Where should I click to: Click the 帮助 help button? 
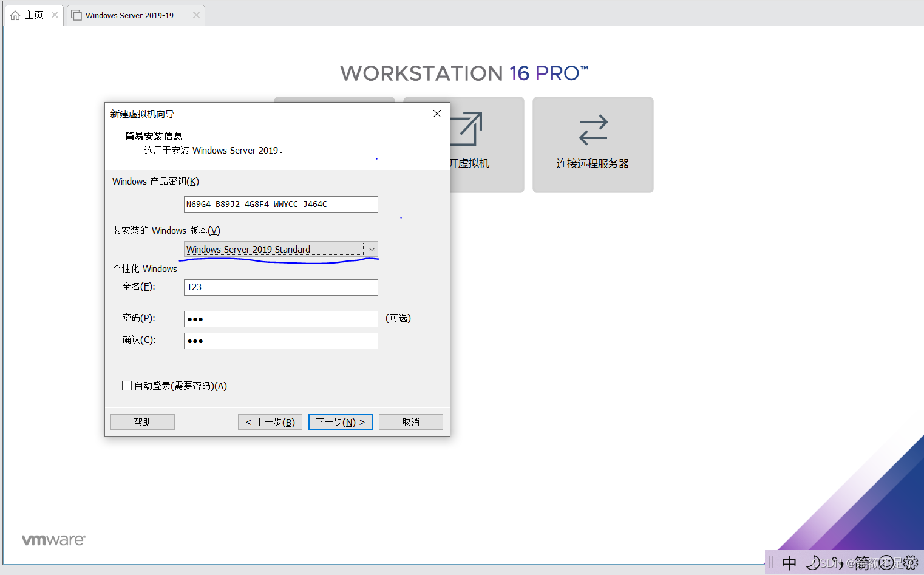coord(143,422)
